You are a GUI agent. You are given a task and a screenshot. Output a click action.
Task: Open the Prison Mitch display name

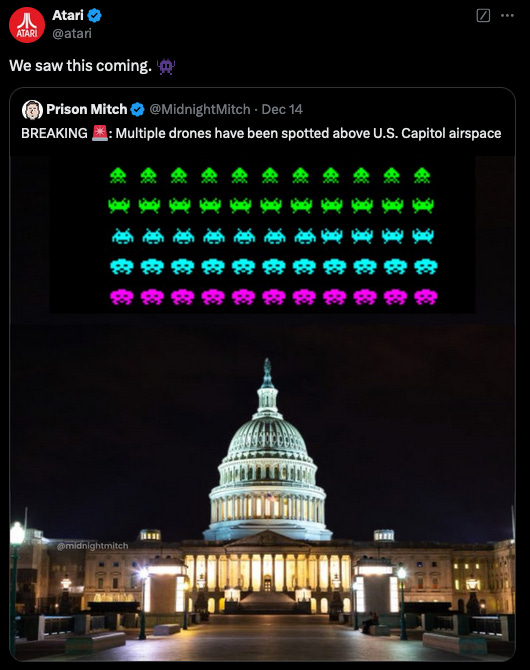[87, 109]
